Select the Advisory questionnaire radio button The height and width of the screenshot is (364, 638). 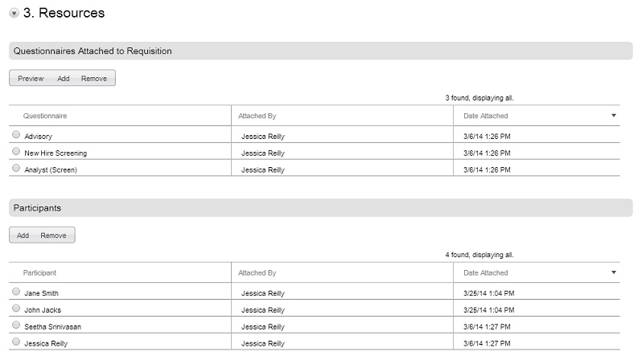pos(16,134)
